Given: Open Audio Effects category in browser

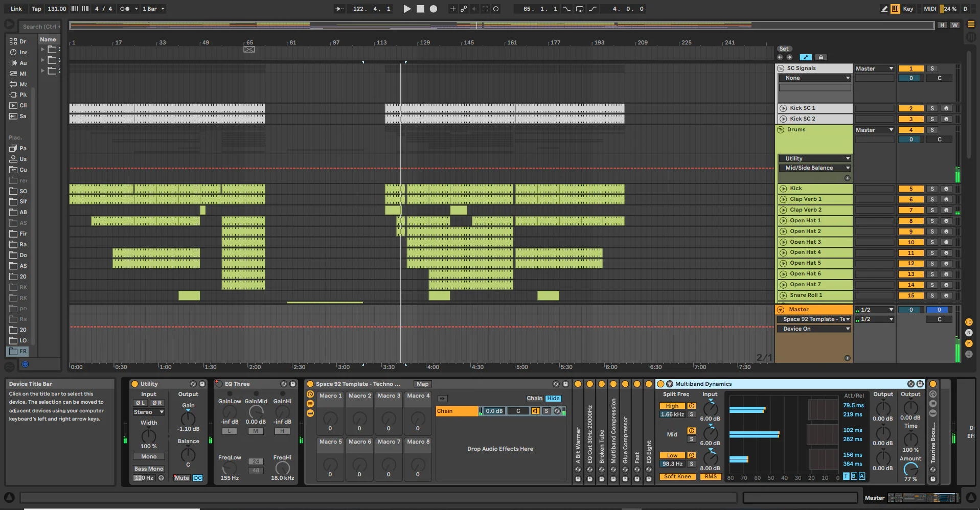Looking at the screenshot, I should (x=18, y=63).
